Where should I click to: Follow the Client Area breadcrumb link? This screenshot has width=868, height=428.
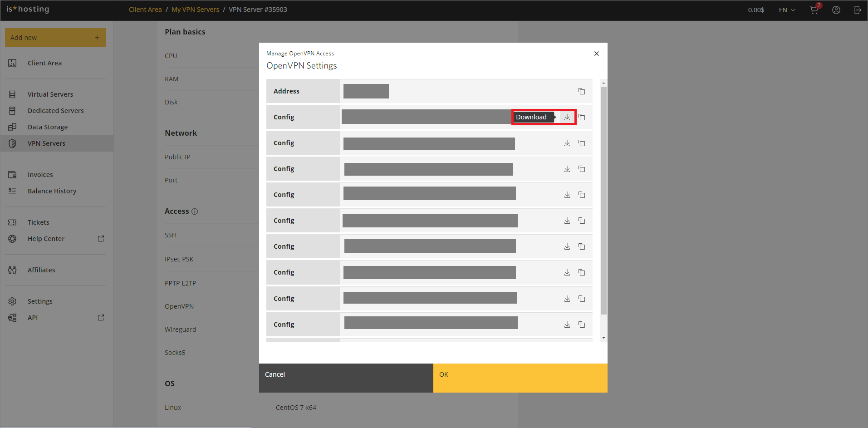point(145,10)
